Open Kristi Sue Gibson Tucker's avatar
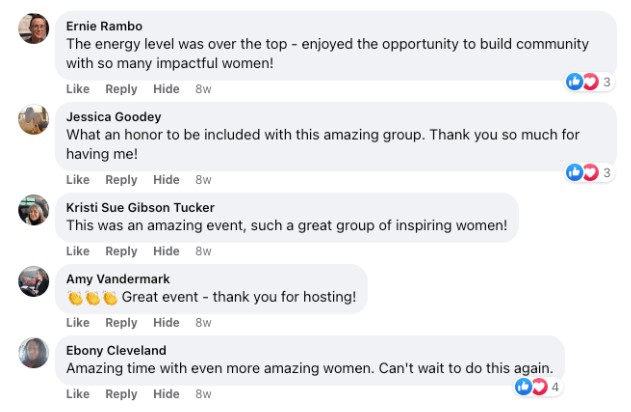This screenshot has height=412, width=631. click(34, 210)
